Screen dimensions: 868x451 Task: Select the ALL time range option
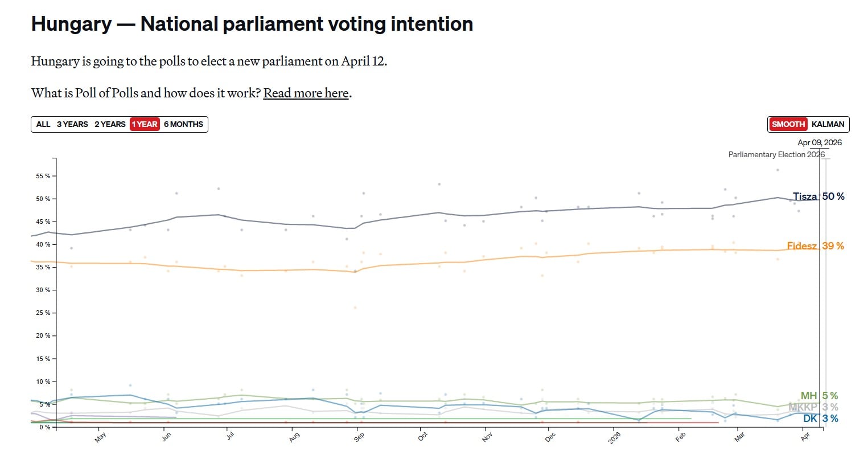(x=43, y=124)
